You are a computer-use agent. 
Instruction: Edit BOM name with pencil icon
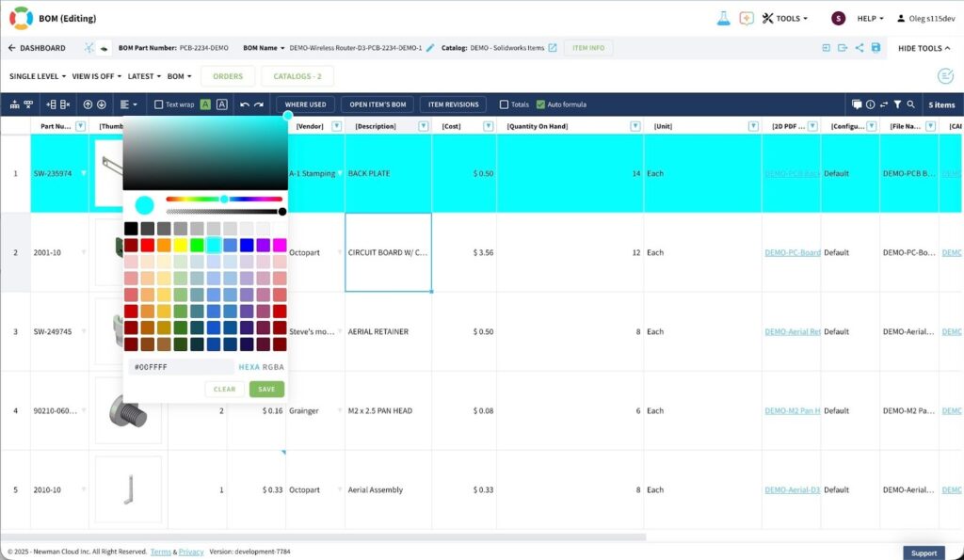pyautogui.click(x=430, y=48)
